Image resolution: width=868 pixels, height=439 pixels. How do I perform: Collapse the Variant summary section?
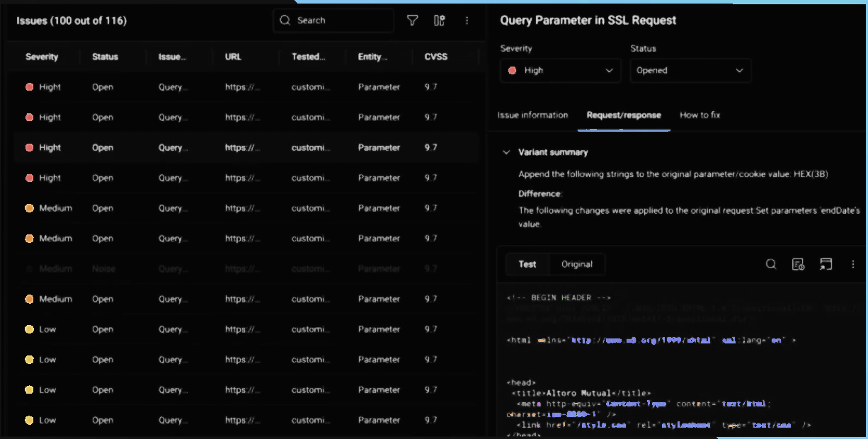(506, 152)
